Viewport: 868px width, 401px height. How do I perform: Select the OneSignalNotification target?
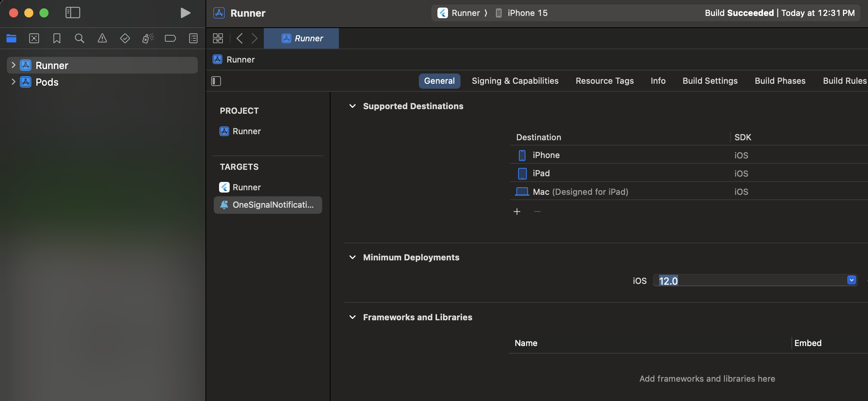(x=268, y=205)
